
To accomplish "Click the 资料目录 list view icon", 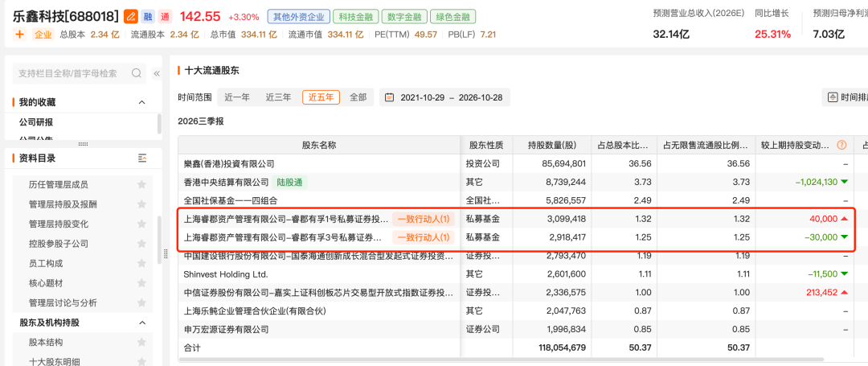I will 142,158.
